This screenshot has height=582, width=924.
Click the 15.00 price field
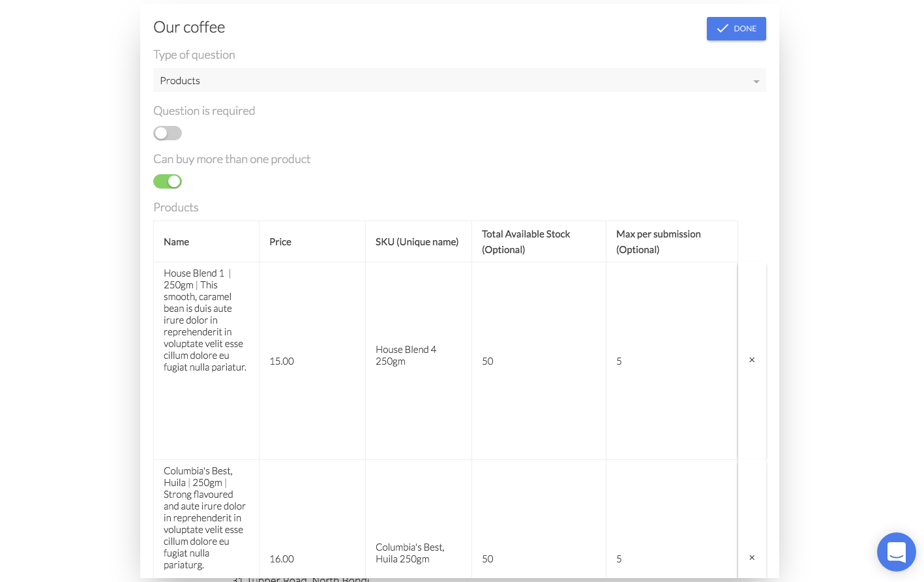pos(282,361)
